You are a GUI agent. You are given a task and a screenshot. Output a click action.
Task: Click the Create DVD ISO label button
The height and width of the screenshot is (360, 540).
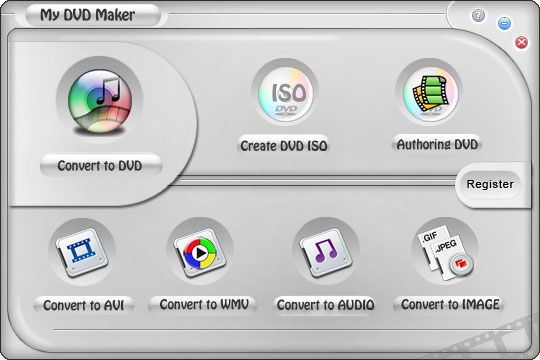coord(283,145)
